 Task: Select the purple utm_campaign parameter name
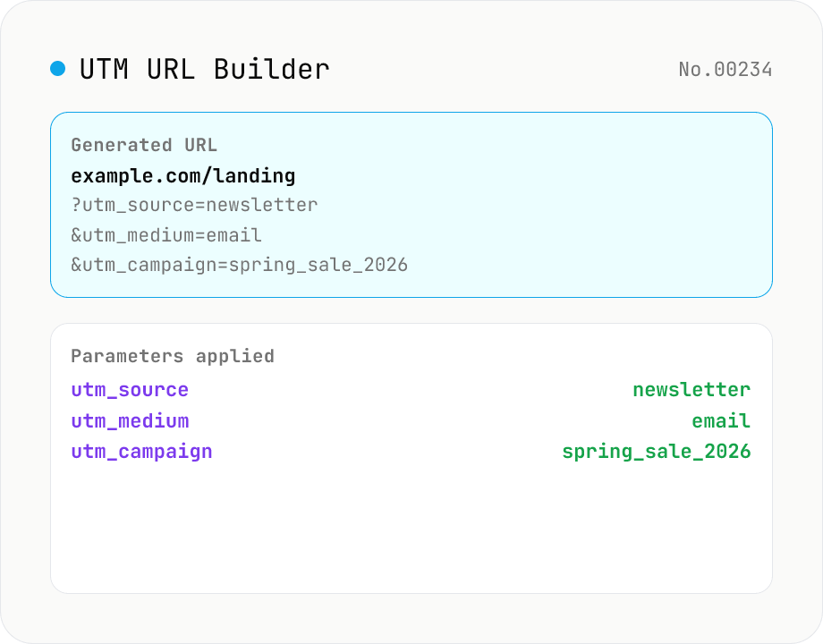141,452
